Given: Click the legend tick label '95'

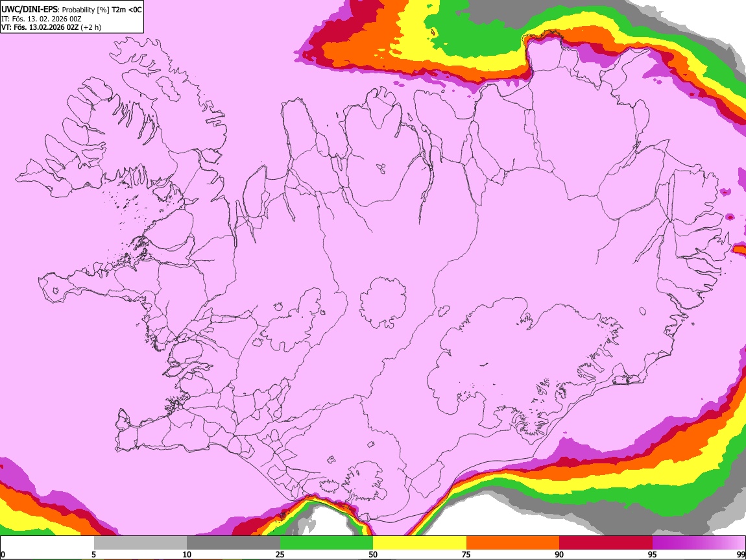Looking at the screenshot, I should click(x=653, y=555).
